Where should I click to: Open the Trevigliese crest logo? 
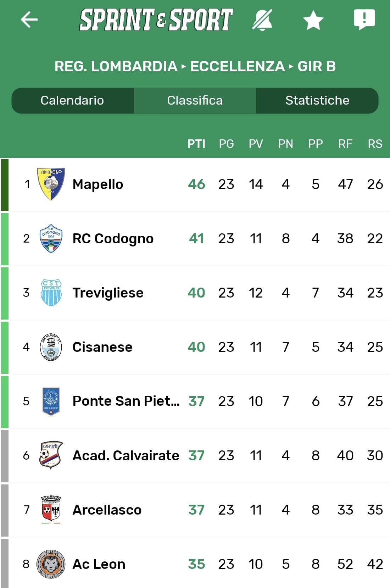coord(51,293)
